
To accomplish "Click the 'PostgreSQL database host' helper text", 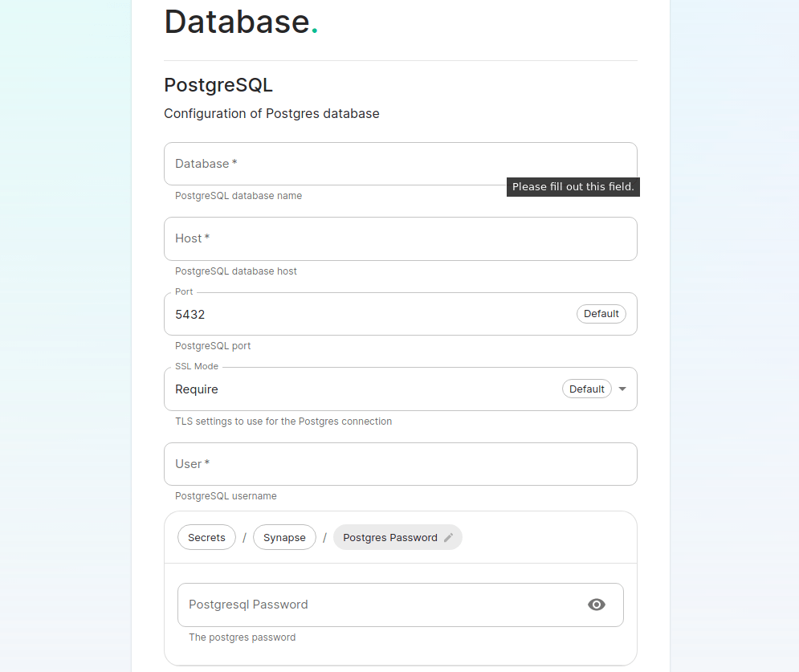I will point(236,271).
